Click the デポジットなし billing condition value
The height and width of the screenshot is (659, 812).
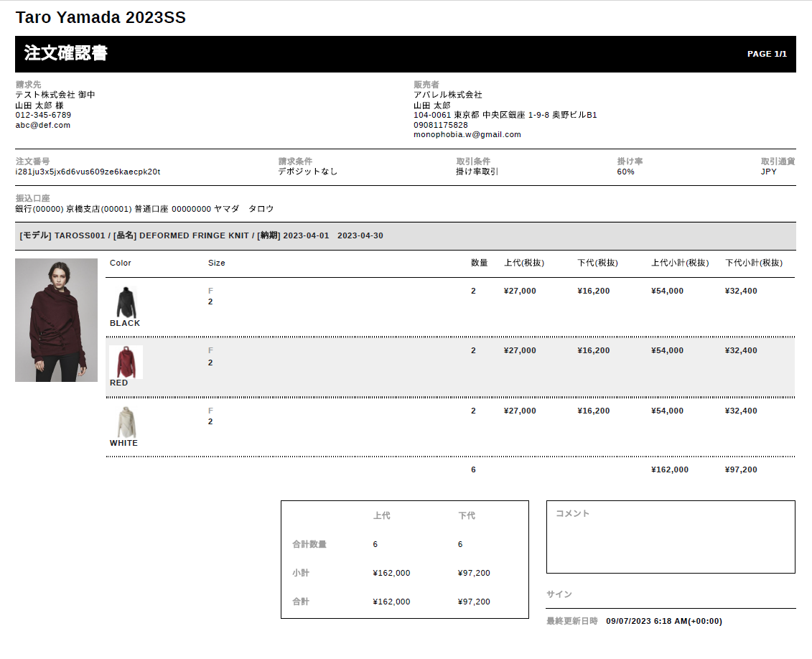coord(307,172)
